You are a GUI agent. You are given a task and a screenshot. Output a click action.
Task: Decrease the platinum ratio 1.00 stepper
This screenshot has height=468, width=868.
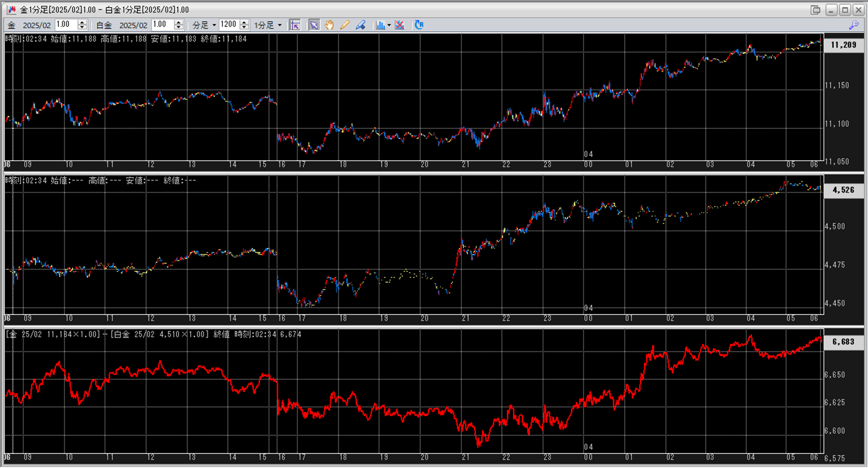[178, 28]
